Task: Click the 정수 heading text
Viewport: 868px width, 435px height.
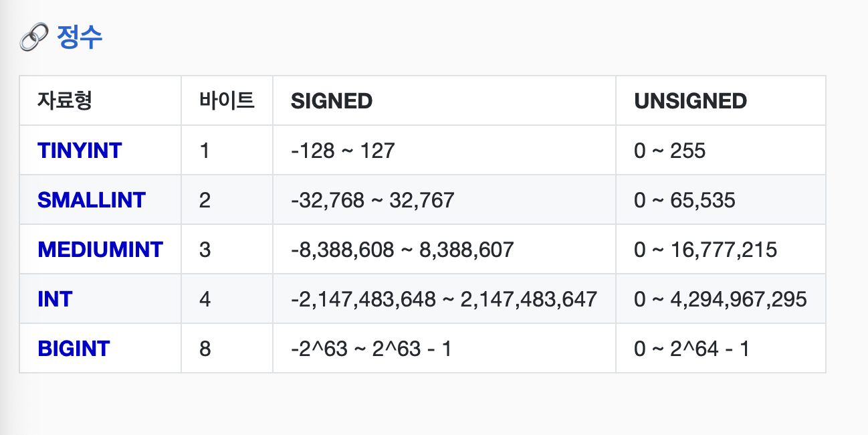Action: pyautogui.click(x=80, y=37)
